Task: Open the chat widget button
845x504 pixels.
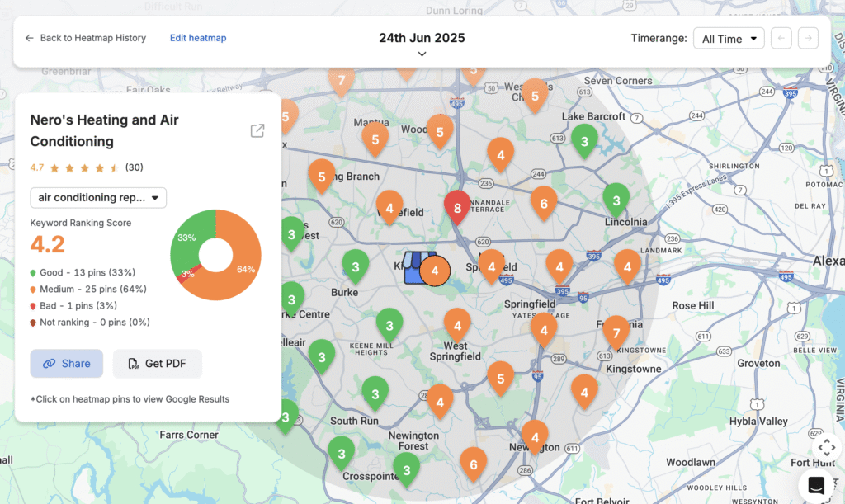Action: click(x=816, y=486)
